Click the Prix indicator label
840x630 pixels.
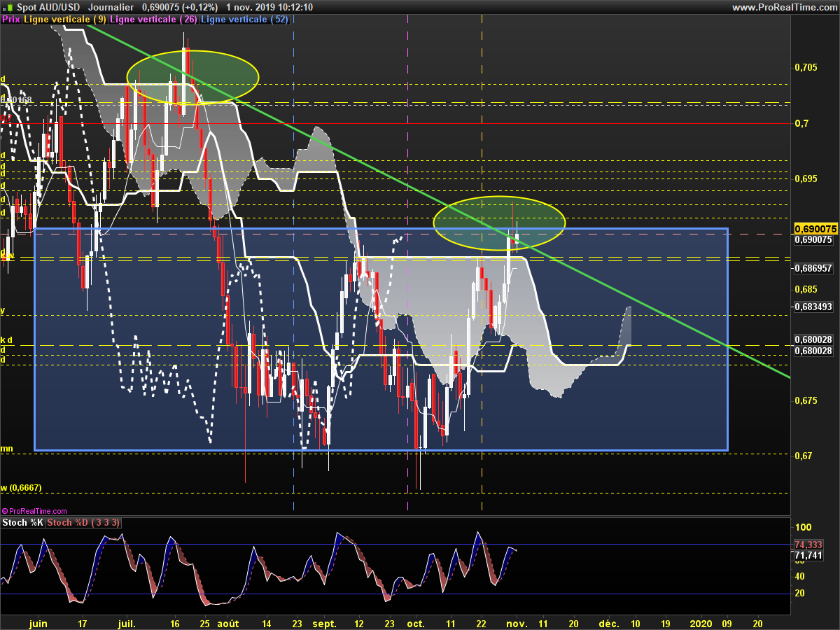click(x=11, y=20)
